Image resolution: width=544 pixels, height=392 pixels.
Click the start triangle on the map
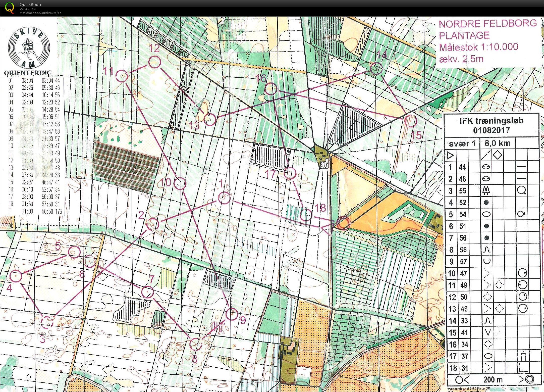[328, 228]
